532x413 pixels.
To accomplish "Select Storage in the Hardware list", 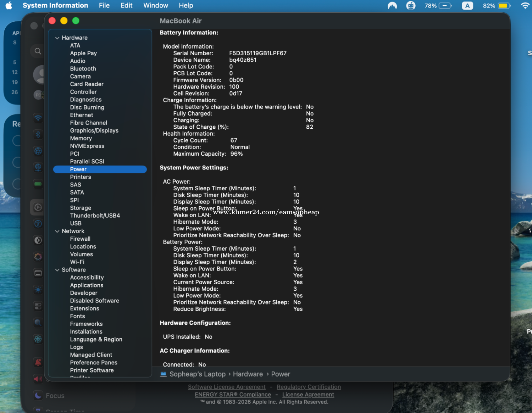I will coord(81,208).
